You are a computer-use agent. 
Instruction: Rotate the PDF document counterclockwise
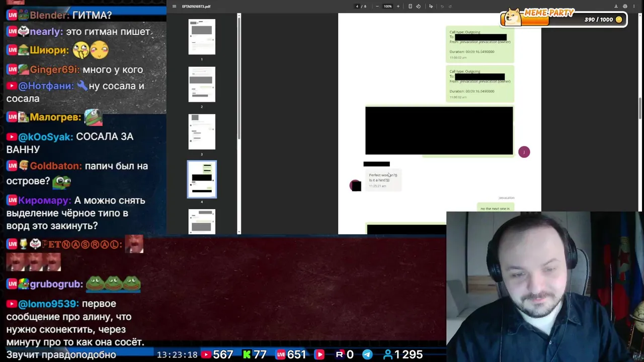tap(418, 7)
